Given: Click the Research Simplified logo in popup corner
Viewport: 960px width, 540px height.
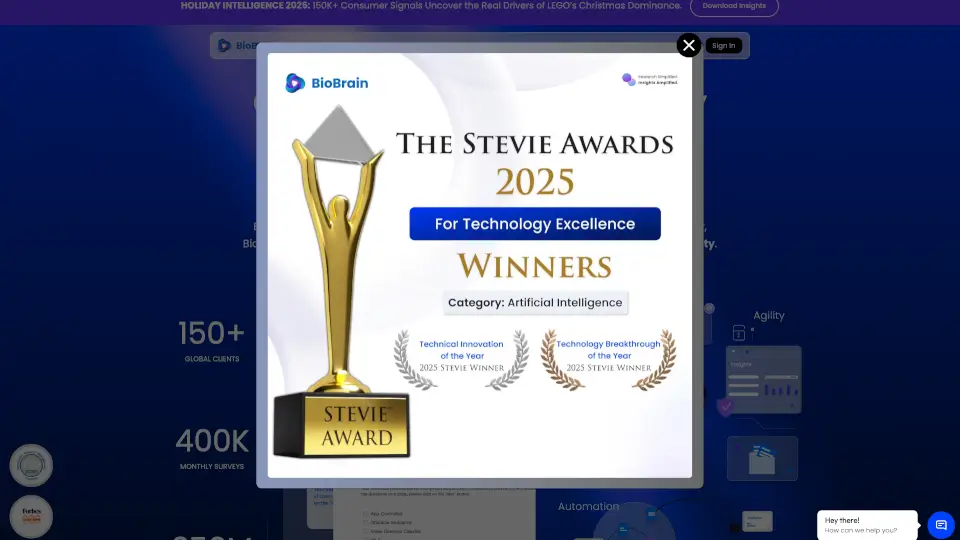Looking at the screenshot, I should [x=650, y=79].
